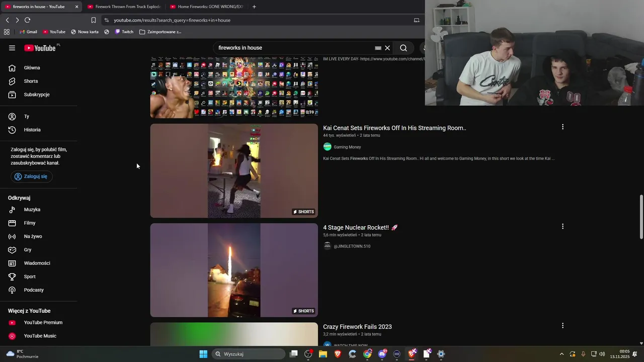Click the browser address bar URL
The width and height of the screenshot is (644, 362).
172,20
